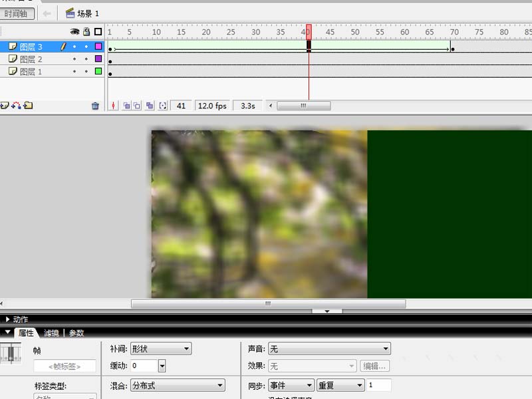Click the insert layer folder icon
The height and width of the screenshot is (399, 532).
tap(28, 106)
